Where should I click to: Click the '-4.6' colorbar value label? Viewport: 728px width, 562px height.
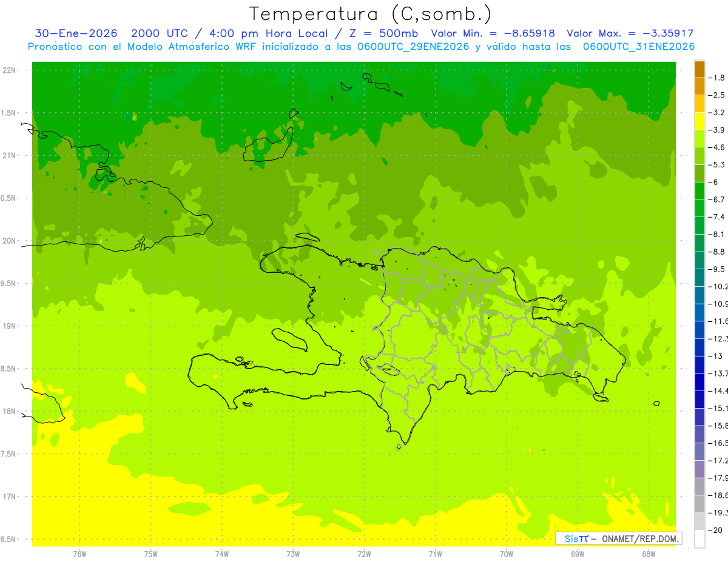click(716, 147)
